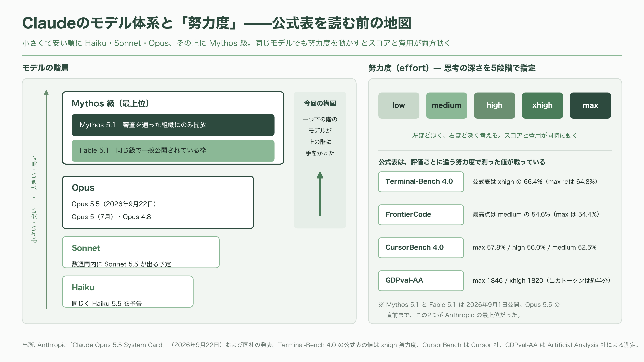Click 'Opus 5（7月）・Opus 4.8' line

point(111,217)
